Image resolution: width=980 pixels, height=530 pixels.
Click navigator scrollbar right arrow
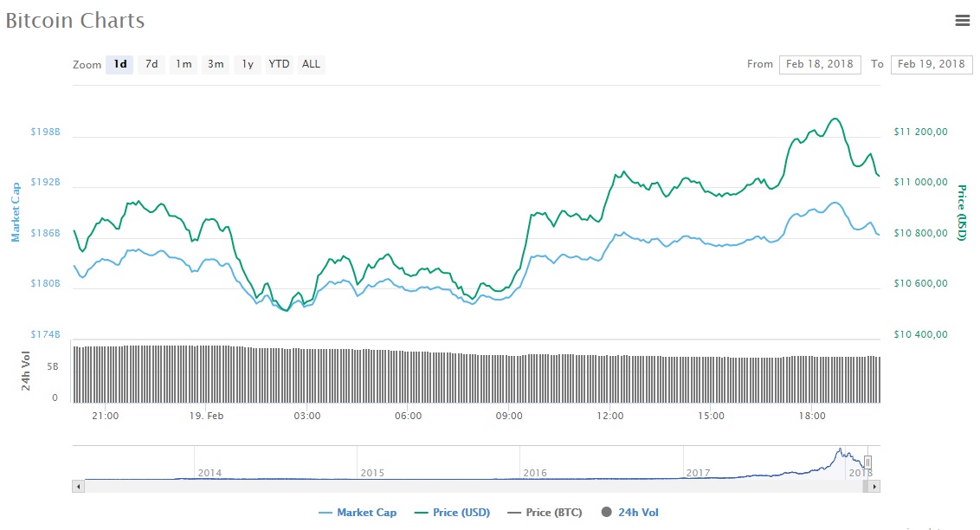(x=875, y=487)
